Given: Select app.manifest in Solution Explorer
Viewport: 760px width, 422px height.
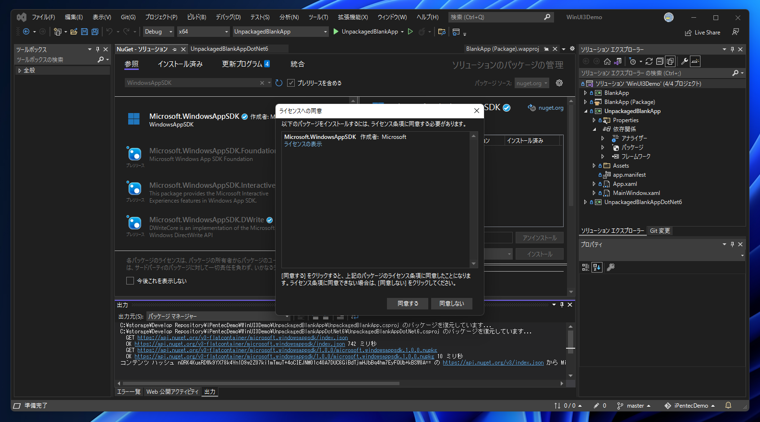Looking at the screenshot, I should click(629, 175).
